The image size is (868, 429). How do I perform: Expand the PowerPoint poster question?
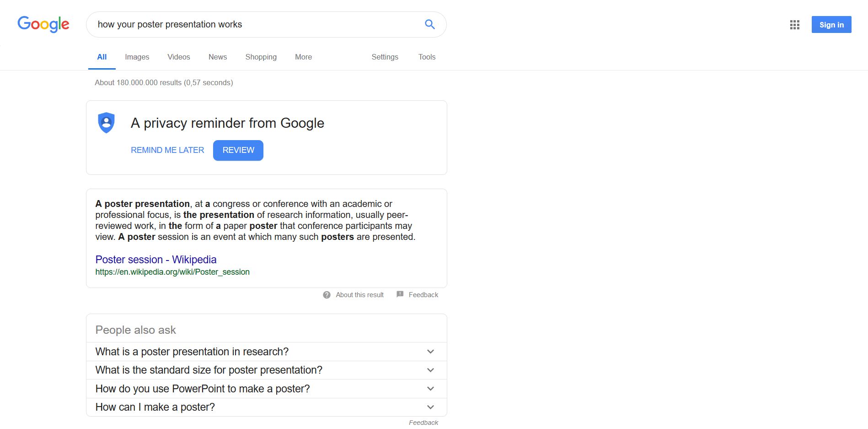[x=430, y=389]
